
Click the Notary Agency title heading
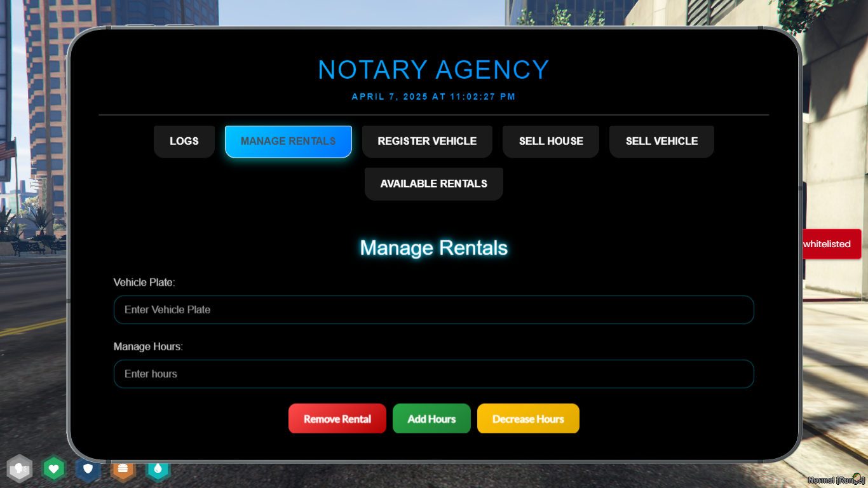434,69
